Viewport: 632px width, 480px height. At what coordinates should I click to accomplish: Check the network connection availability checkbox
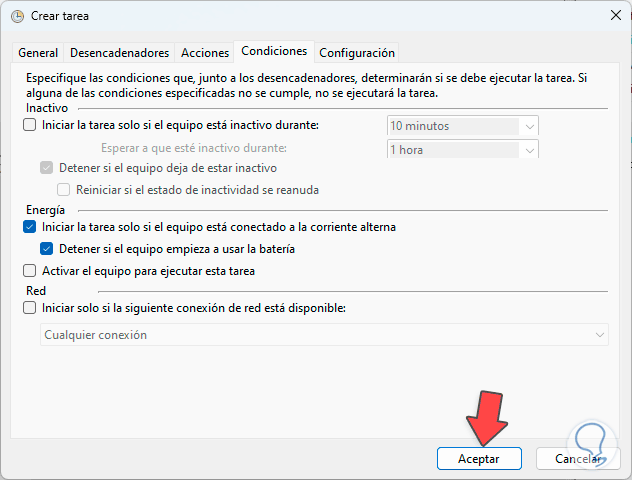coord(29,308)
